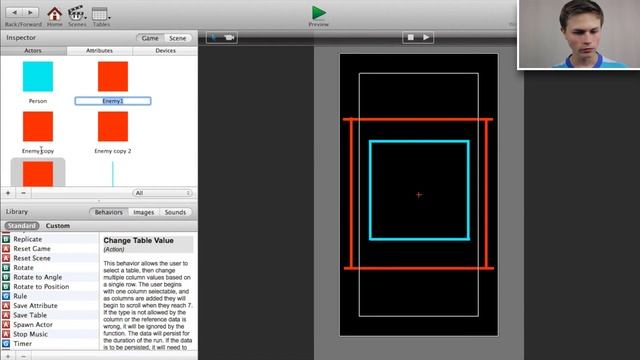
Task: Click the Spawn Actor A icon
Action: pos(6,324)
